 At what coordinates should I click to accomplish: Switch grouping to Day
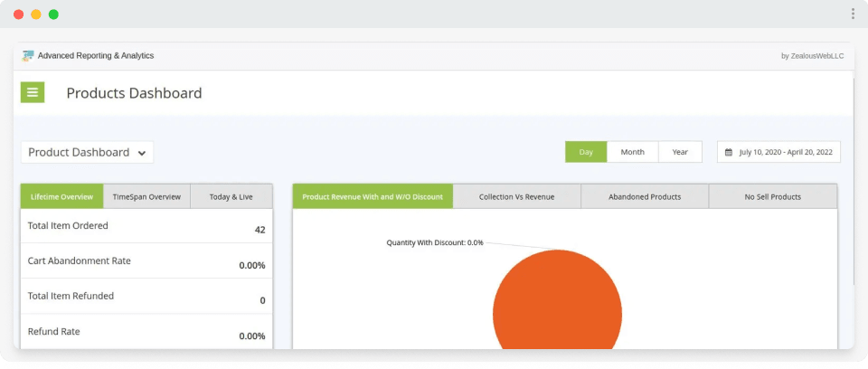pyautogui.click(x=586, y=152)
